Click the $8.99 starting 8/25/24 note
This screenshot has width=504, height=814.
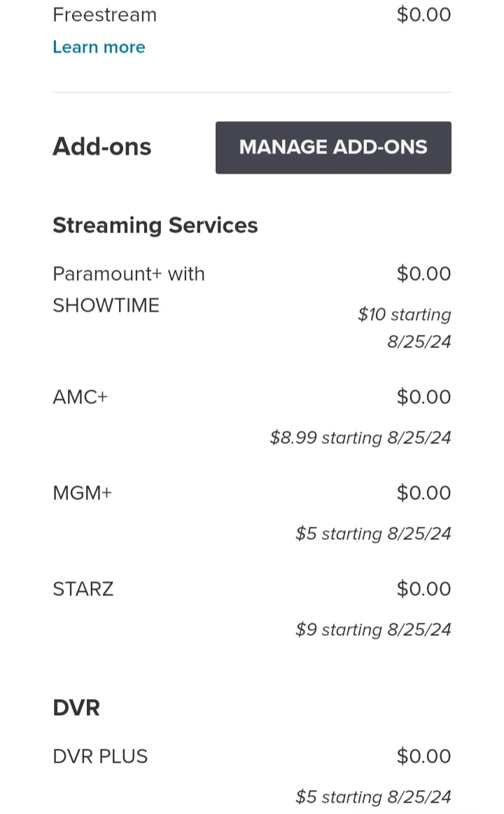tap(360, 438)
